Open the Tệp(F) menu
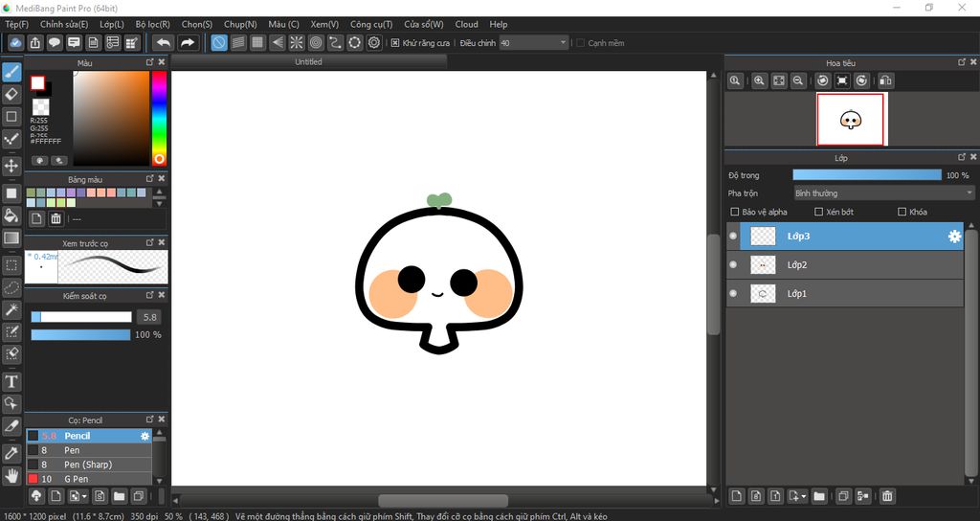The height and width of the screenshot is (521, 980). pyautogui.click(x=17, y=24)
